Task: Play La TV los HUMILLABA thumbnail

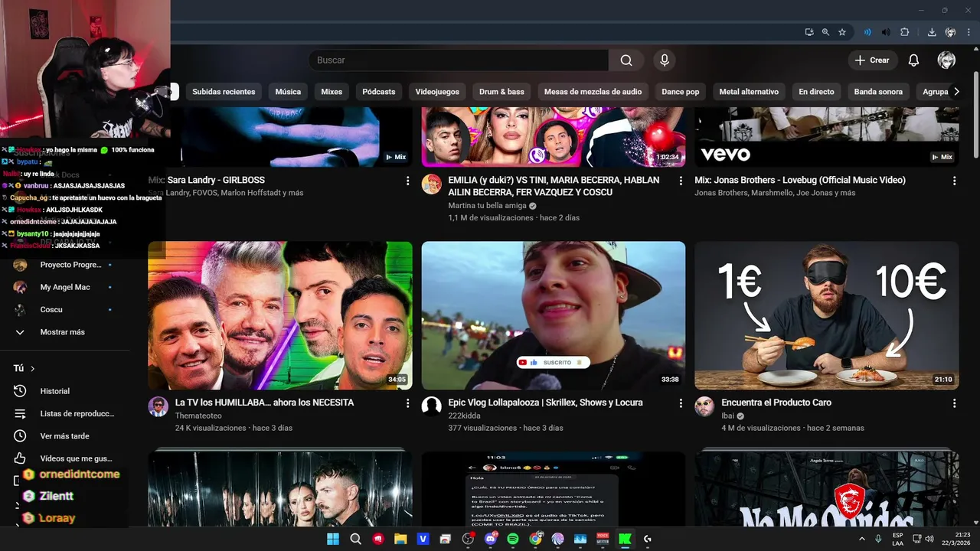Action: click(280, 315)
